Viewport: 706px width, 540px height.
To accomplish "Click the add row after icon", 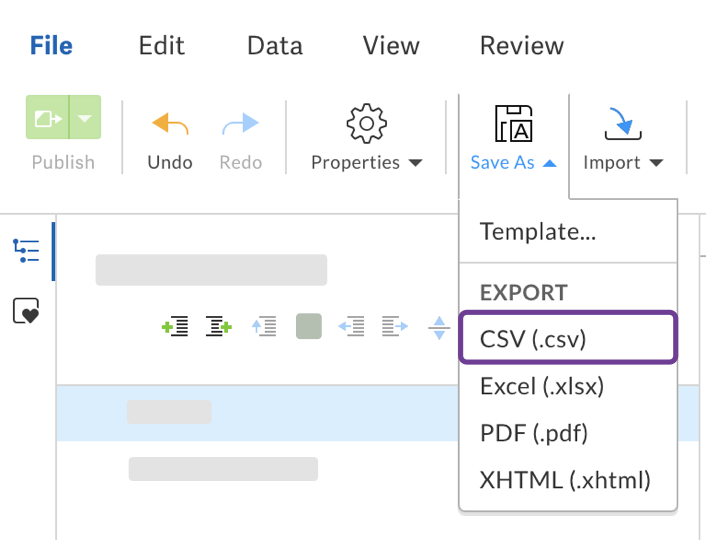I will [x=219, y=326].
